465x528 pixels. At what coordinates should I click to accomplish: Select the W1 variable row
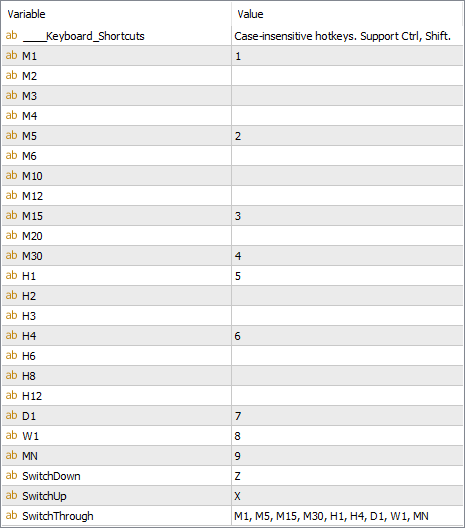[232, 436]
